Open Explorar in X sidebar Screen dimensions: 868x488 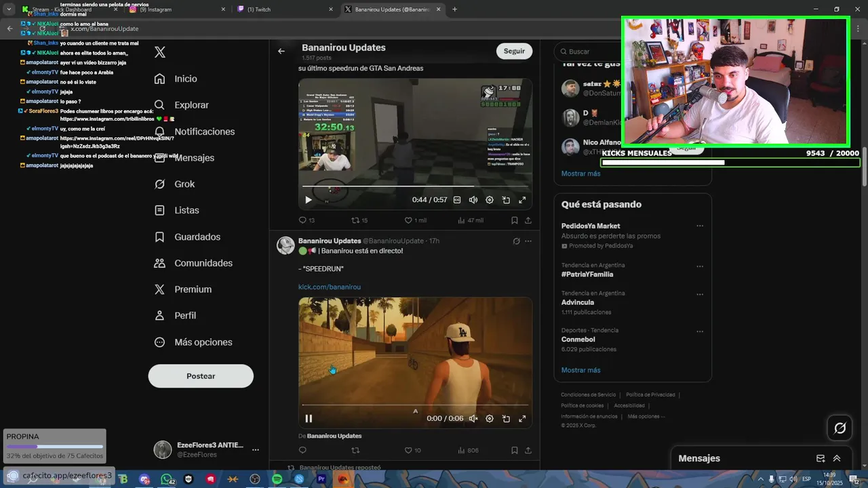[181, 105]
